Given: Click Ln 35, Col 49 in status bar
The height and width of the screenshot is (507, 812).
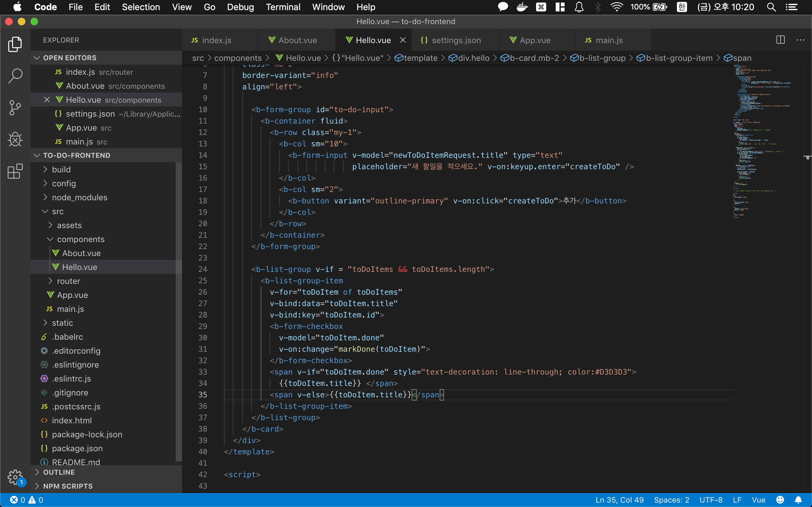Looking at the screenshot, I should coord(619,500).
